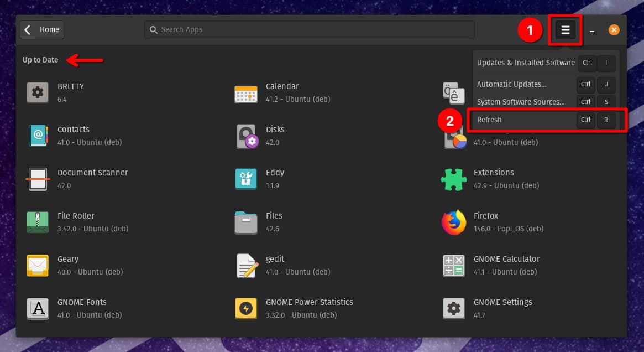
Task: Open the hamburger menu button
Action: (x=565, y=30)
